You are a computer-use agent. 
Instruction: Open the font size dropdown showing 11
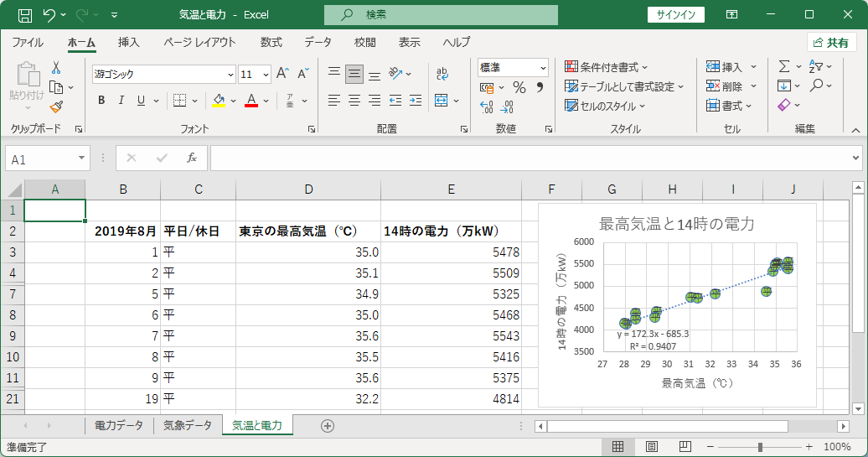266,75
